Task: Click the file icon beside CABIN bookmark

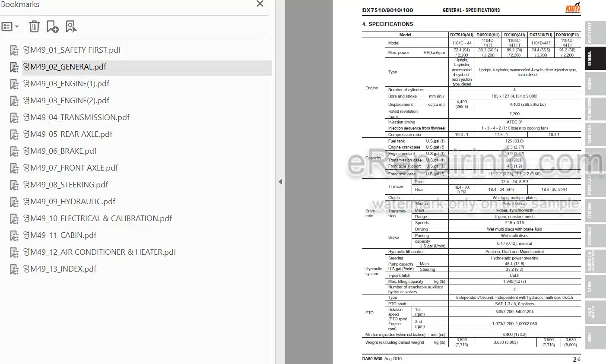Action: pyautogui.click(x=14, y=236)
